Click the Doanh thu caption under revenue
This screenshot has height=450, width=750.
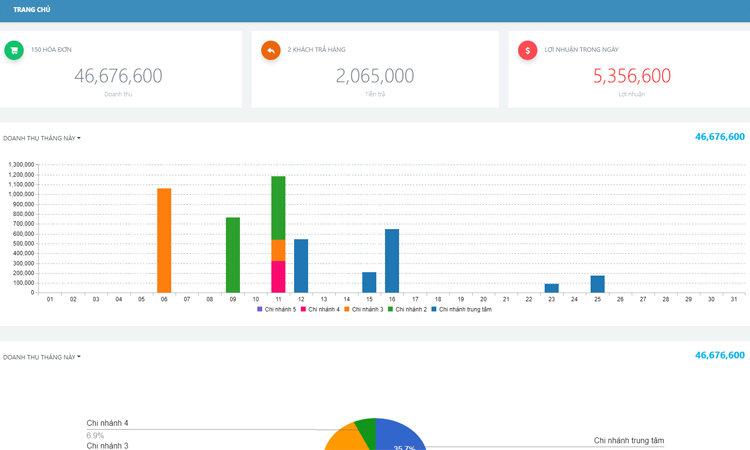(118, 94)
